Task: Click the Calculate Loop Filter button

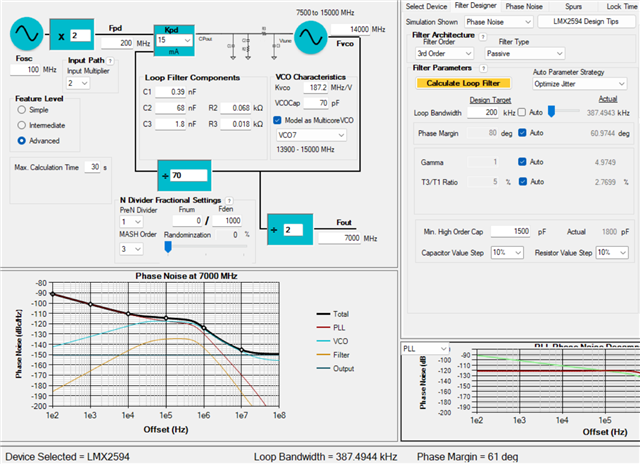Action: pos(463,83)
